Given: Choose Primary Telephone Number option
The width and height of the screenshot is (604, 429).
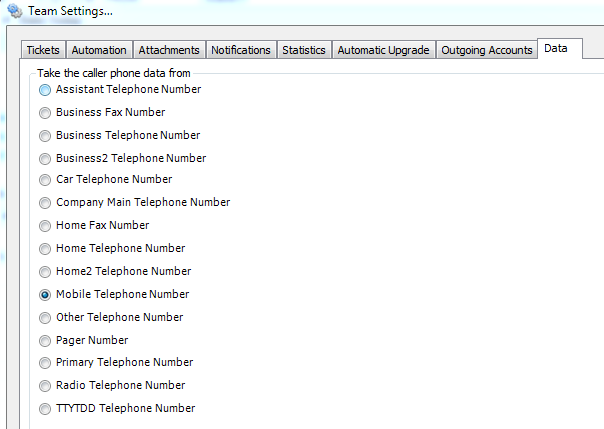Looking at the screenshot, I should 45,363.
